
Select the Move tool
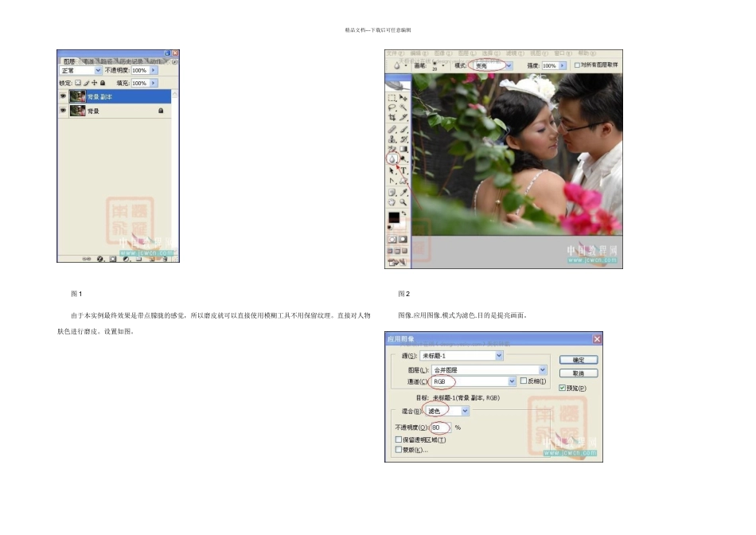(x=403, y=97)
